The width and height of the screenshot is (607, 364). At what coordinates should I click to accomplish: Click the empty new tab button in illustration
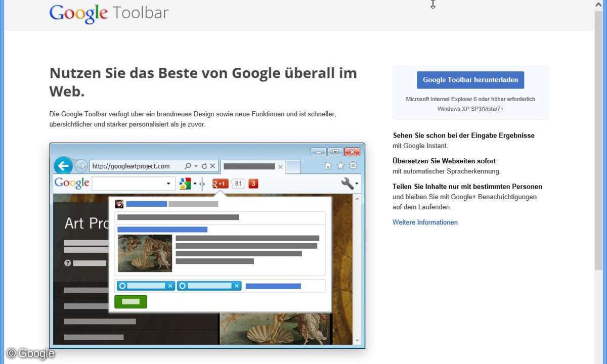[293, 167]
